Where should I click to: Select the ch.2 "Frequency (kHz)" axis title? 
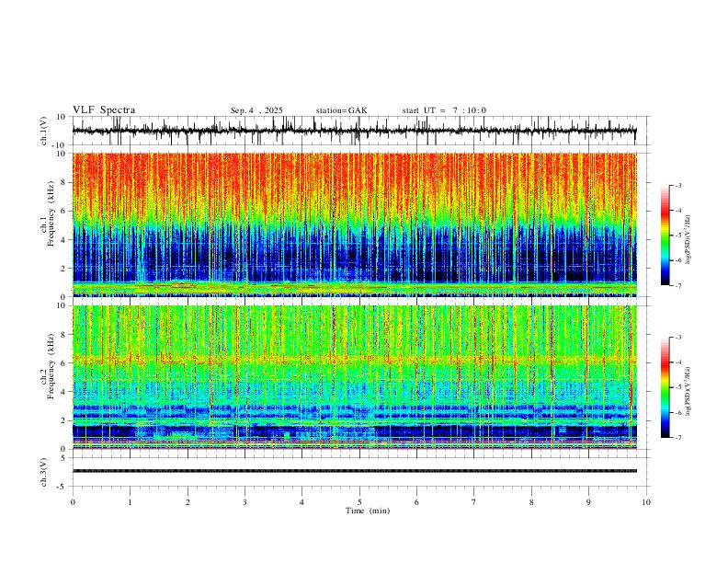51,366
